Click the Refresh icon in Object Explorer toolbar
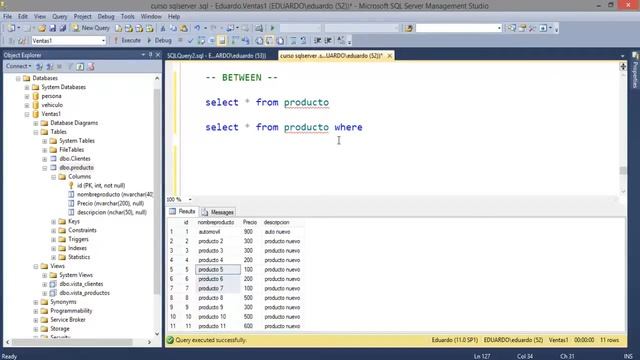This screenshot has height=360, width=640. point(80,66)
